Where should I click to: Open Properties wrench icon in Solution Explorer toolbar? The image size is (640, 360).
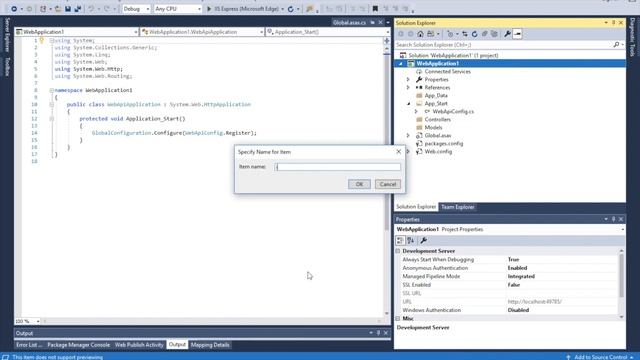point(507,34)
